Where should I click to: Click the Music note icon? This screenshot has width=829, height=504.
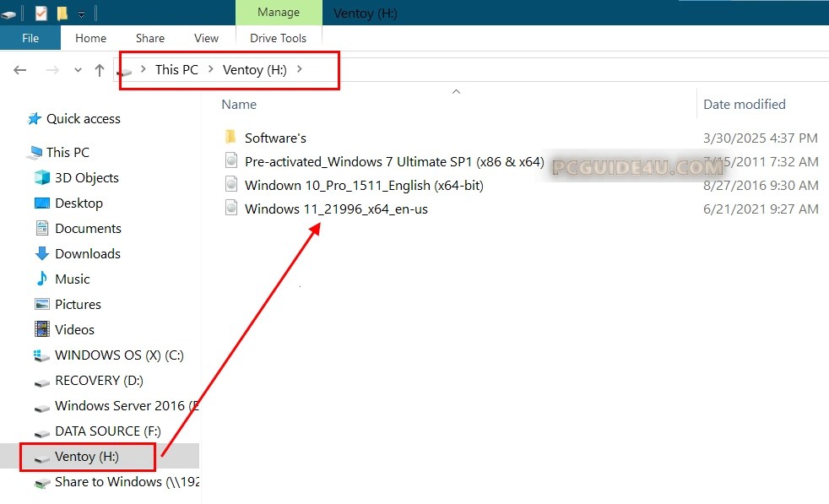coord(41,279)
